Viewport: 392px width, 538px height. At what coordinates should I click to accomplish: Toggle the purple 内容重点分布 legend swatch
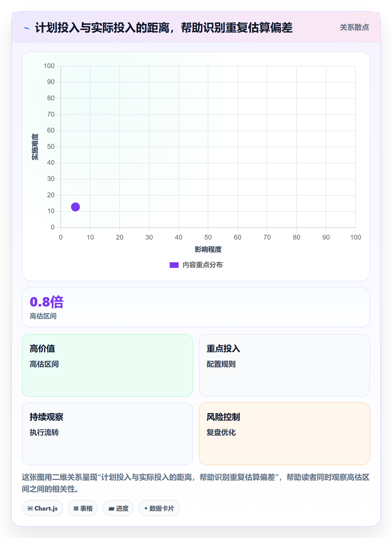coord(174,265)
